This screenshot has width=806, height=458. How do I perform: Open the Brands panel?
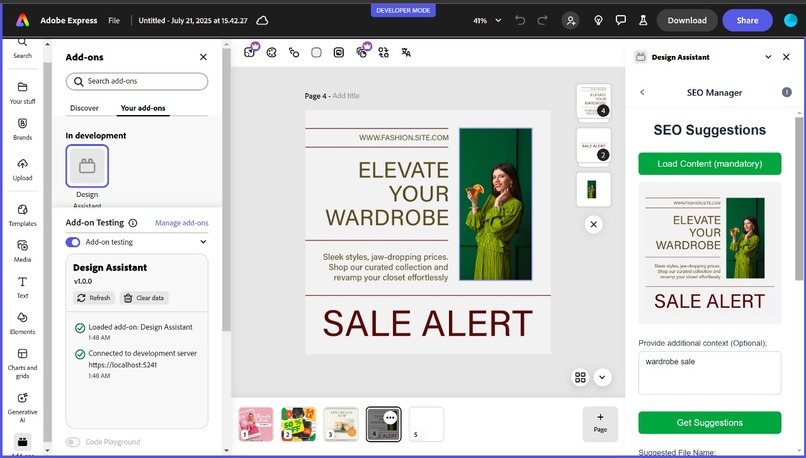coord(22,129)
